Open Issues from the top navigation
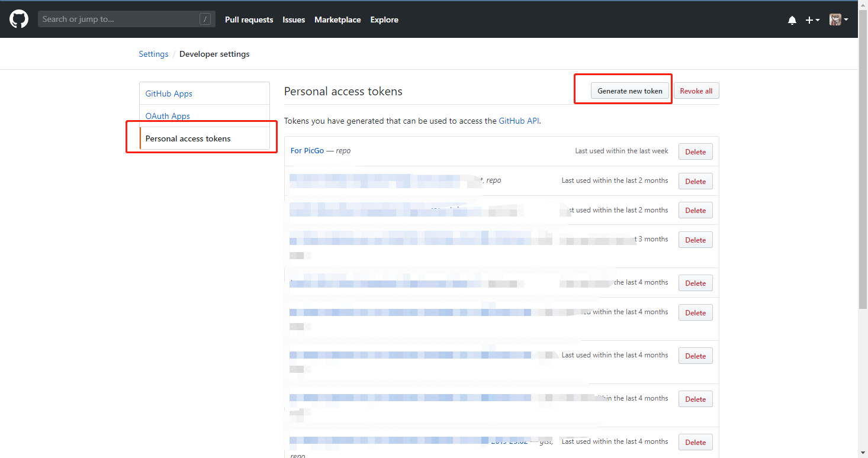This screenshot has height=458, width=868. coord(294,20)
